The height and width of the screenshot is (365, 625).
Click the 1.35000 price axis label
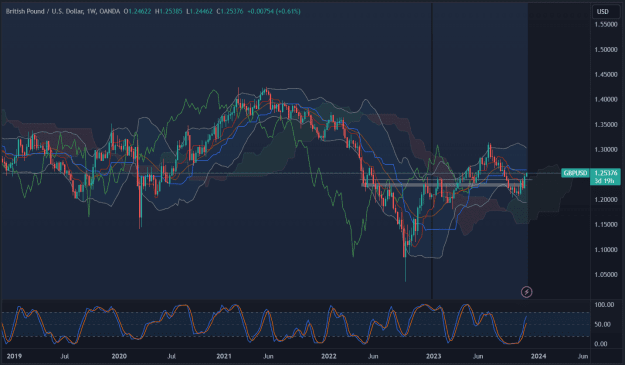(x=606, y=125)
